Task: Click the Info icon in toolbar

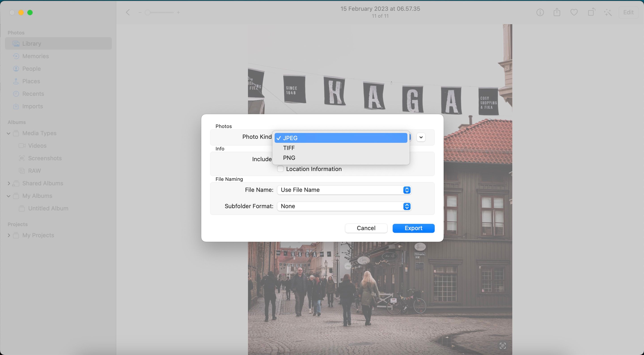Action: coord(540,12)
